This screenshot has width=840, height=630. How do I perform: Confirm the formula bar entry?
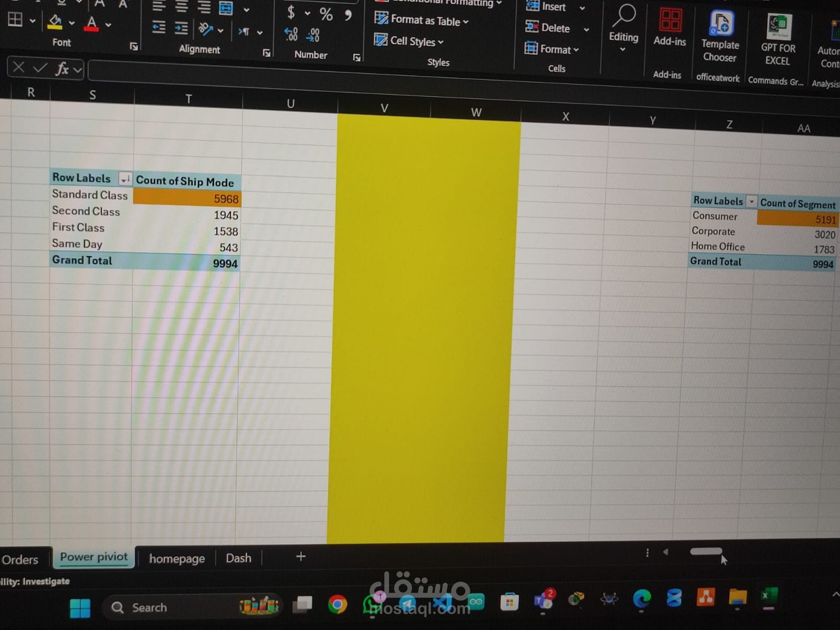(40, 67)
